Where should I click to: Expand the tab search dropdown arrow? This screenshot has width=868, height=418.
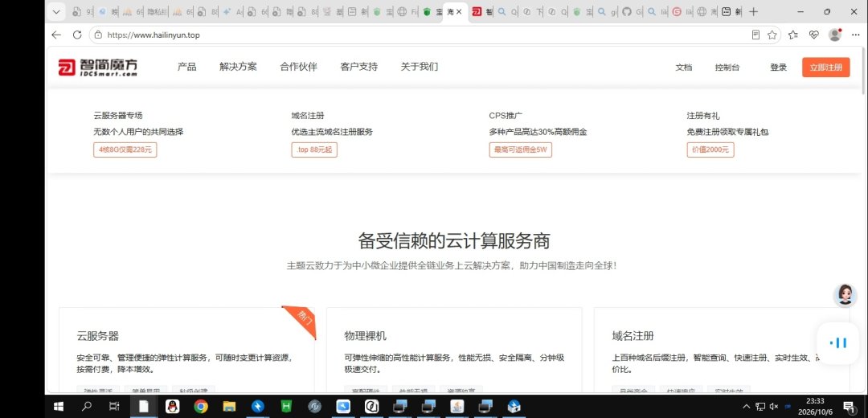pyautogui.click(x=56, y=11)
